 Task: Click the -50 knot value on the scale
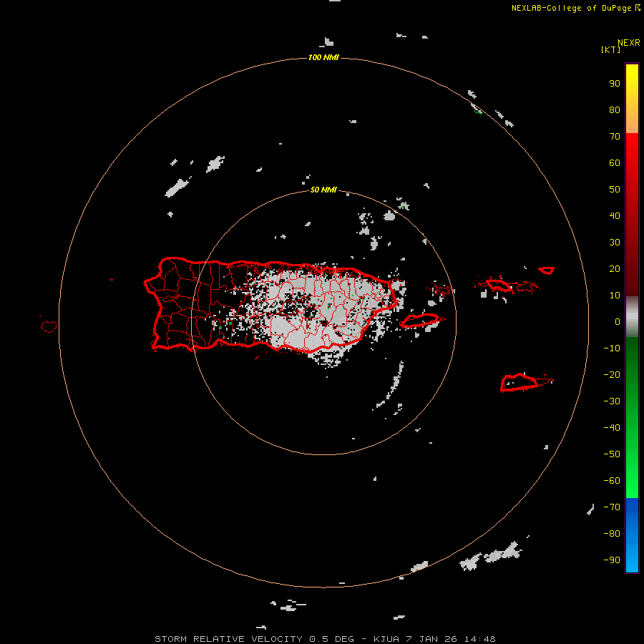point(612,454)
